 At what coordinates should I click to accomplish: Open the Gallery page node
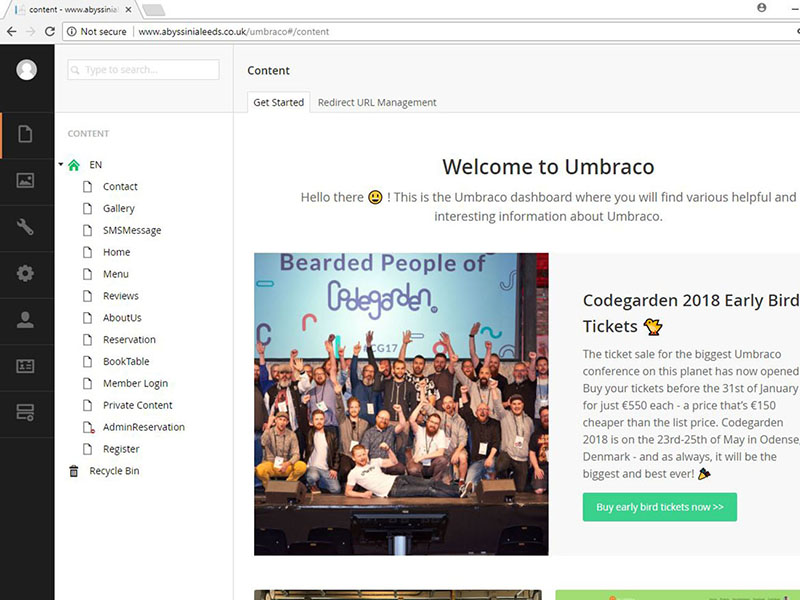(x=119, y=209)
